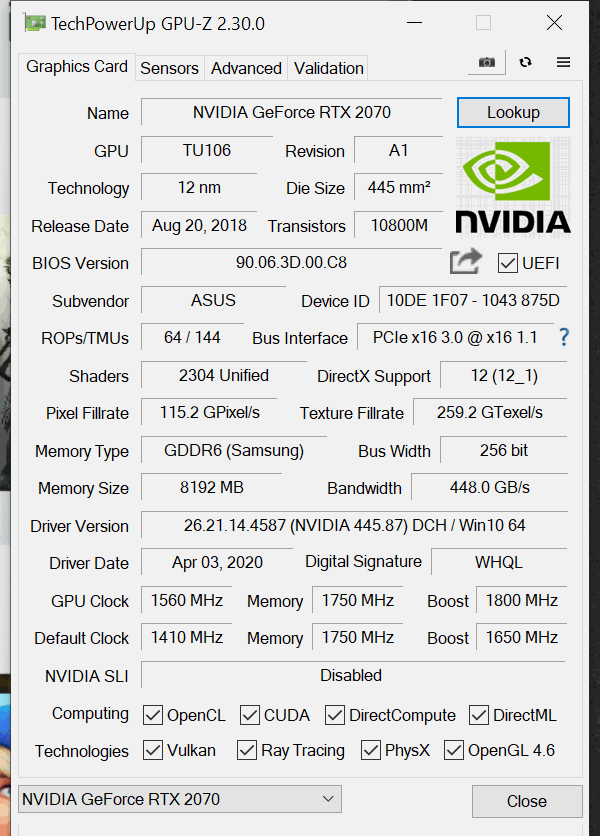
Task: Toggle the UEFI checkbox
Action: [x=507, y=263]
